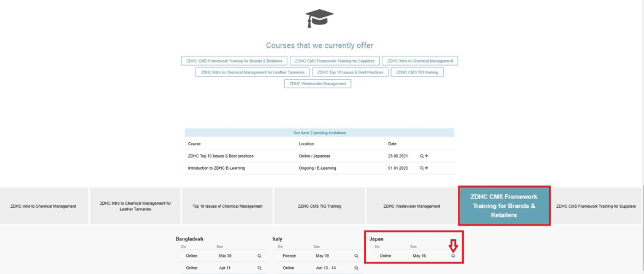Viewport: 644px width, 274px height.
Task: Click Online / Japanese location cell
Action: [x=314, y=156]
